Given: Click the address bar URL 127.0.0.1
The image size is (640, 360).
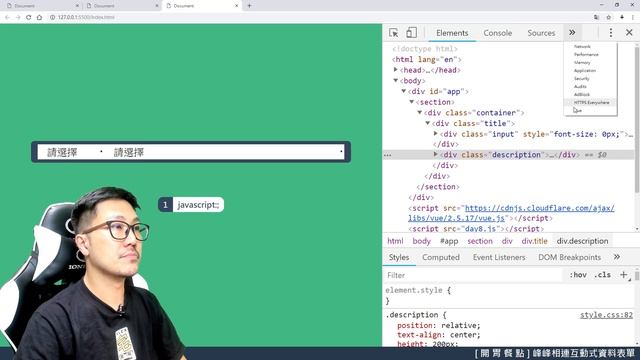Looking at the screenshot, I should 86,17.
